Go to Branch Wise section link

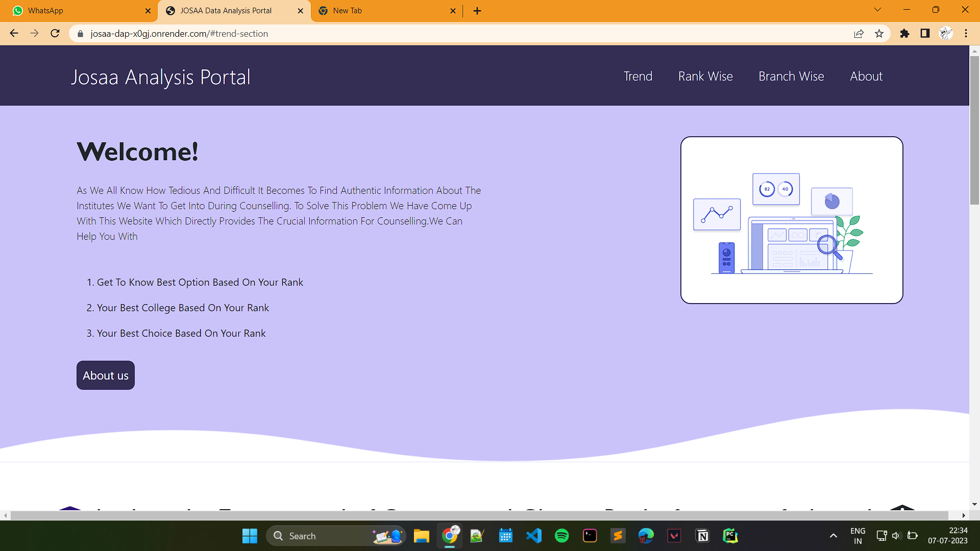tap(791, 77)
